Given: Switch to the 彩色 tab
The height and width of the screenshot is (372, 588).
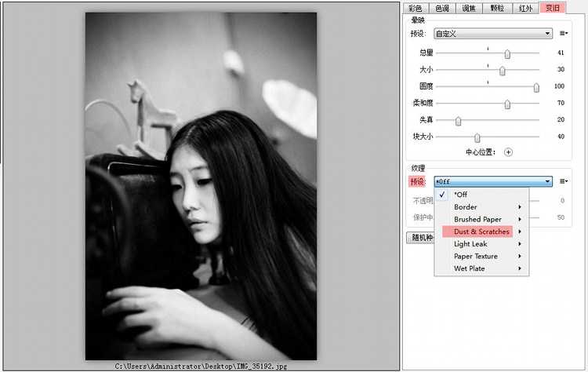Looking at the screenshot, I should [x=416, y=8].
